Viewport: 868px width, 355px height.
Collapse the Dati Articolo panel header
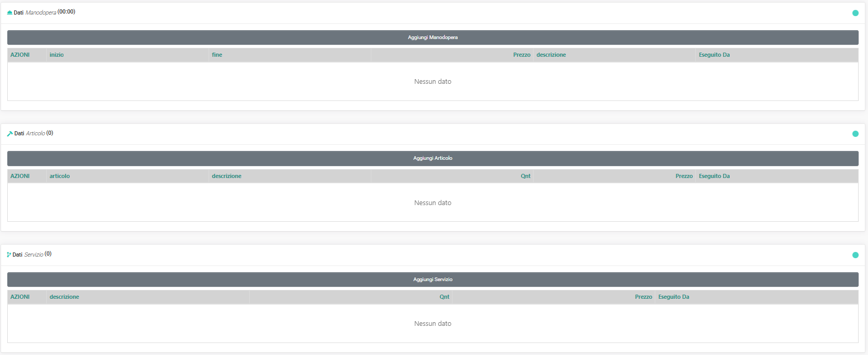pos(433,134)
